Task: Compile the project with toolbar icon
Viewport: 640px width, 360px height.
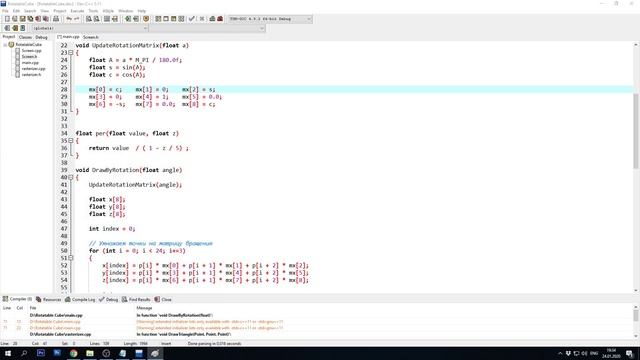Action: point(158,19)
